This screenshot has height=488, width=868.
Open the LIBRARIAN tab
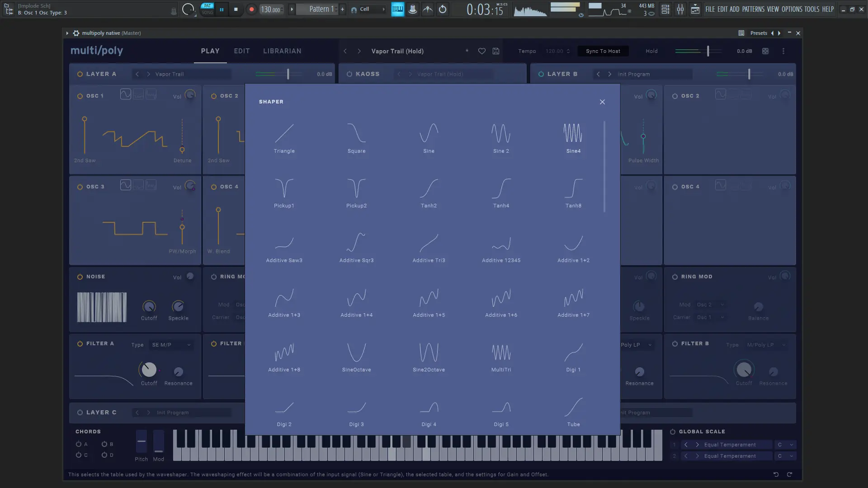(282, 51)
